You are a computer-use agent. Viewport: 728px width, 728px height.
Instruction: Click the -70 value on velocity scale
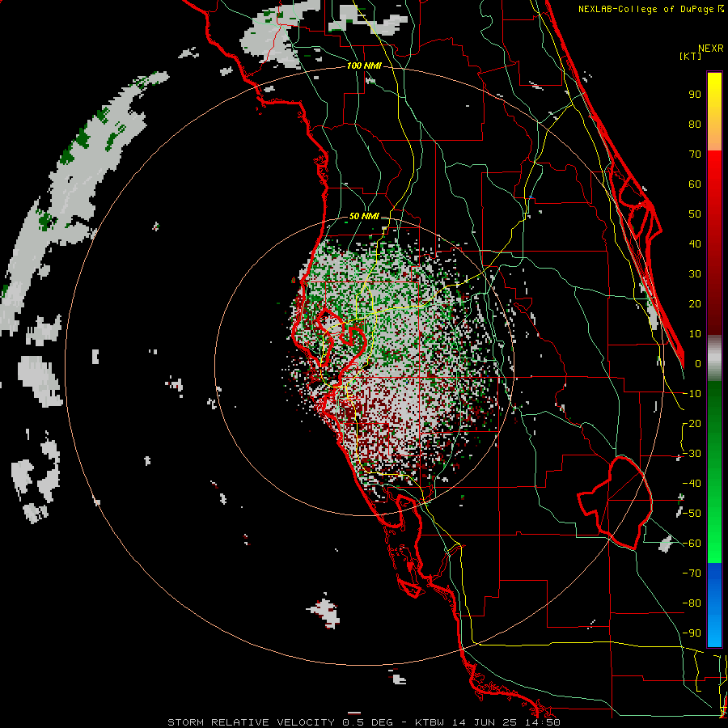(x=692, y=574)
